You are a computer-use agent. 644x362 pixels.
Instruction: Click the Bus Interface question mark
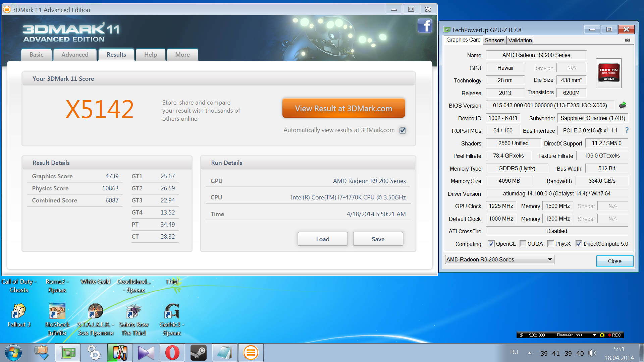point(627,130)
